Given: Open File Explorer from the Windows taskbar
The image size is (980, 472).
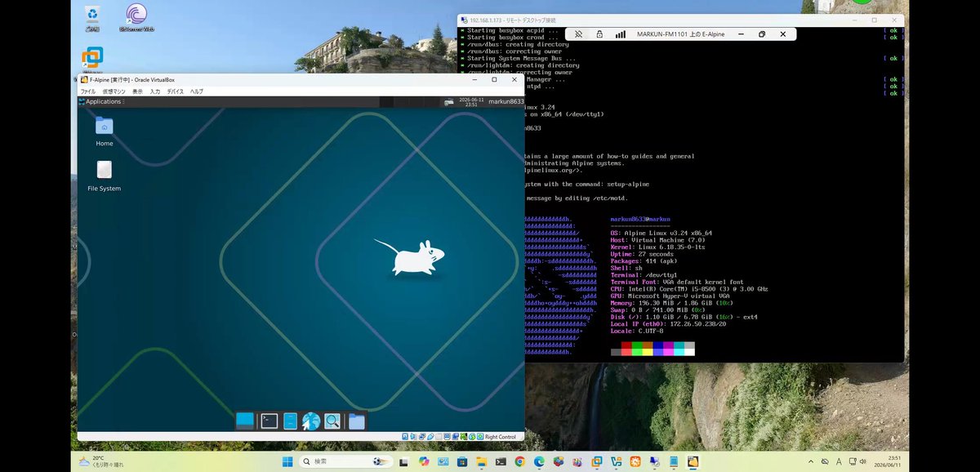Looking at the screenshot, I should click(482, 461).
